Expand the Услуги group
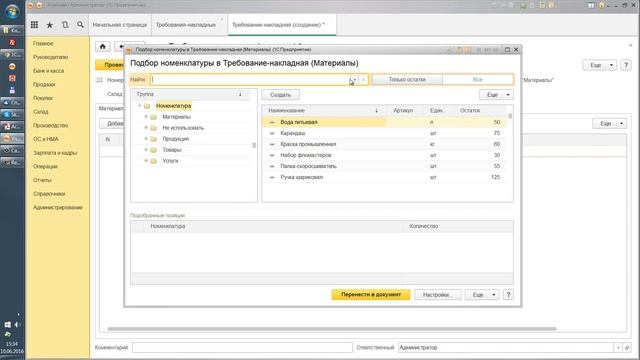Viewport: 640px width, 360px height. point(146,161)
